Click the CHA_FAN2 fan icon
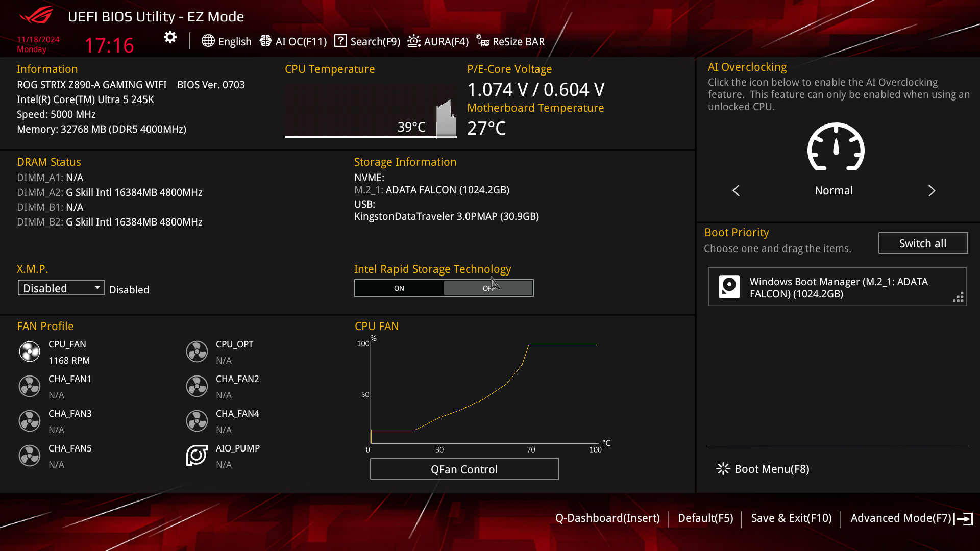Image resolution: width=980 pixels, height=551 pixels. [x=197, y=386]
